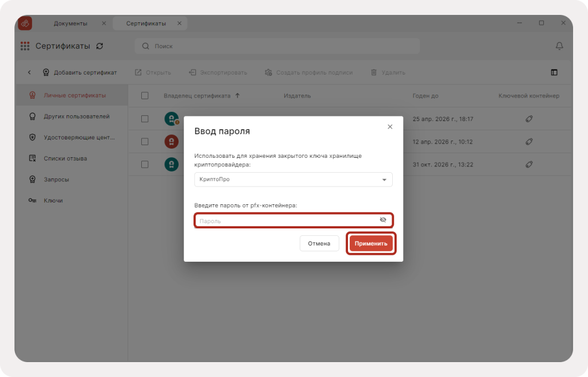This screenshot has width=588, height=377.
Task: Refresh the certificates list
Action: pyautogui.click(x=100, y=46)
